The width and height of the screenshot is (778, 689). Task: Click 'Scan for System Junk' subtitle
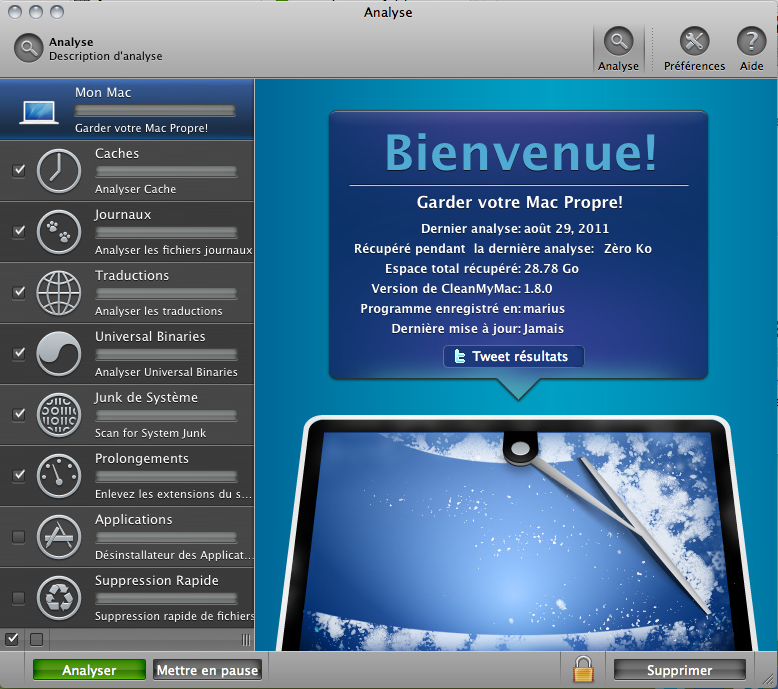pos(150,434)
